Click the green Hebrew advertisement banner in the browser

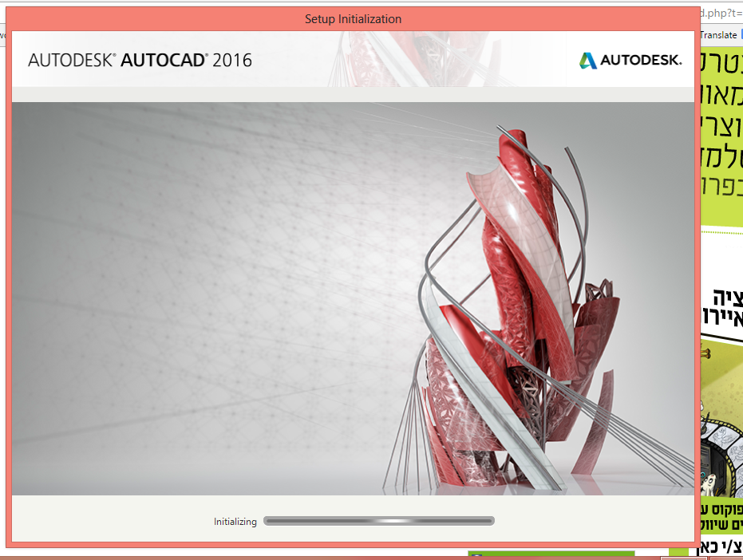tap(721, 137)
